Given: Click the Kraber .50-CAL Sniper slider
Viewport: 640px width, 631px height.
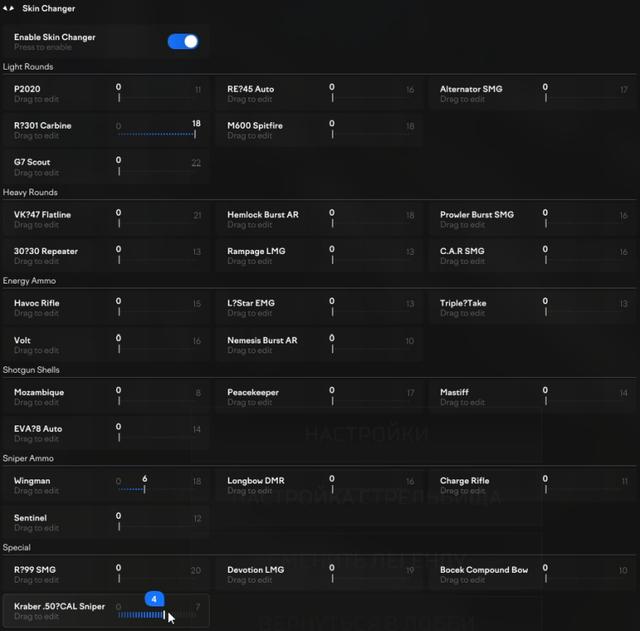Looking at the screenshot, I should pyautogui.click(x=158, y=615).
